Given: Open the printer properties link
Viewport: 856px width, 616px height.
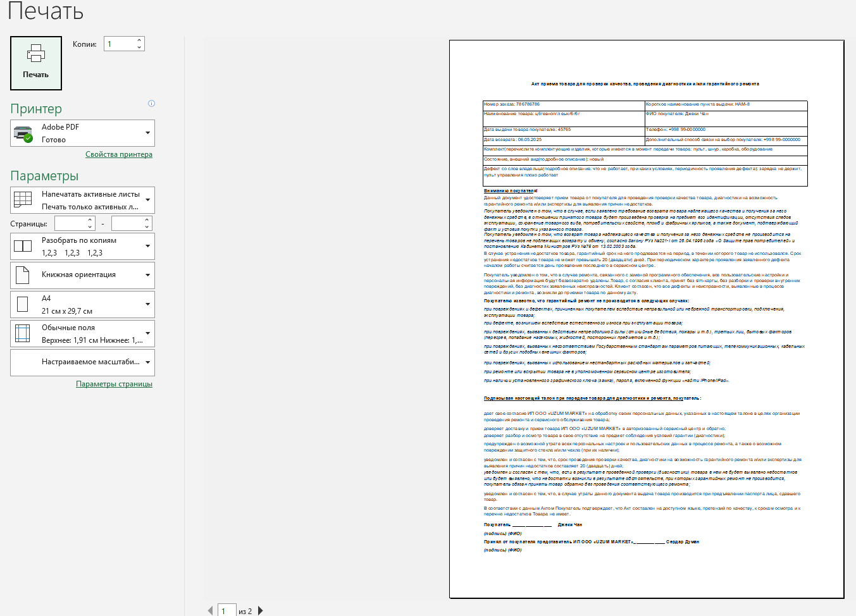Looking at the screenshot, I should (119, 154).
